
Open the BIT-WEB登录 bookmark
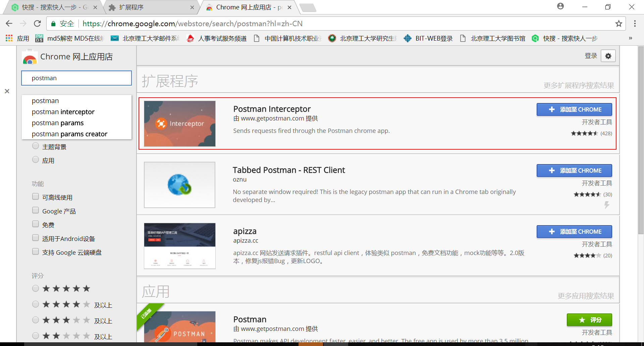(428, 38)
